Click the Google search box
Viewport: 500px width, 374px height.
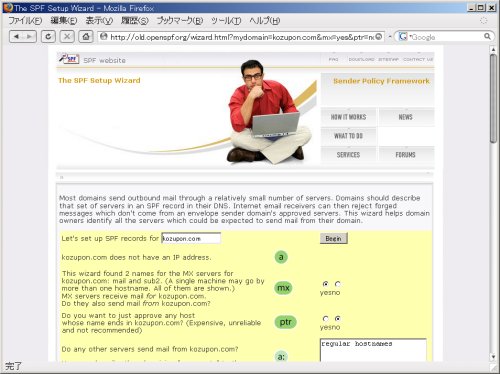pyautogui.click(x=445, y=37)
